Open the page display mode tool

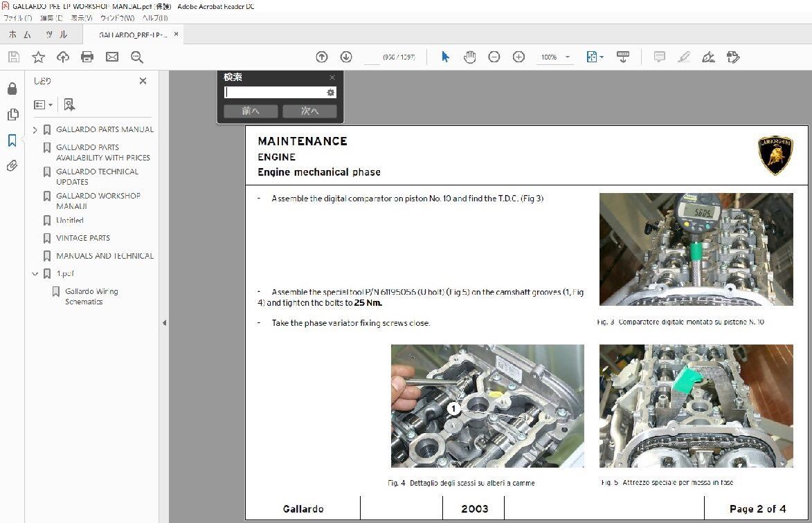point(623,57)
